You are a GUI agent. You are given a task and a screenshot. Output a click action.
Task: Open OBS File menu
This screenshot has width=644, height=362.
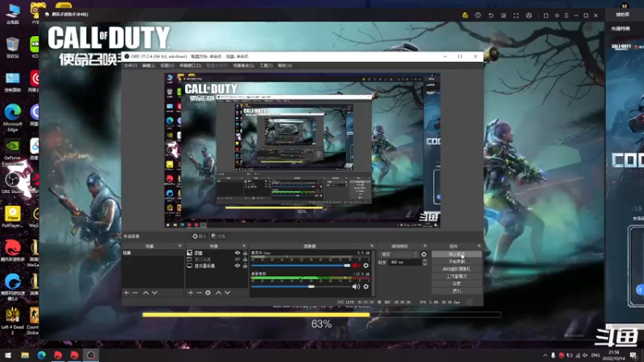[x=130, y=66]
